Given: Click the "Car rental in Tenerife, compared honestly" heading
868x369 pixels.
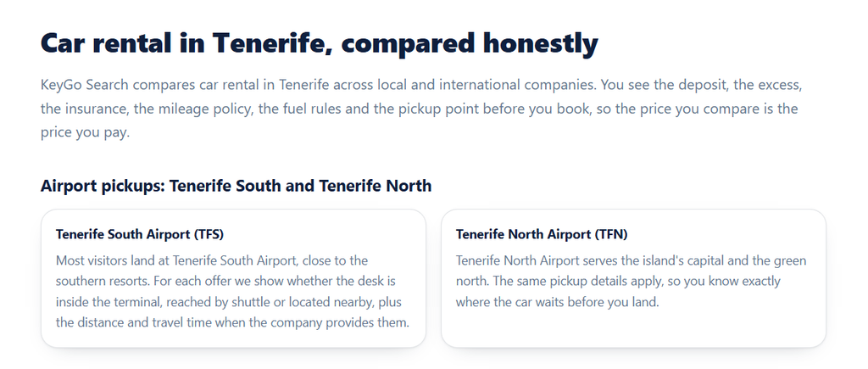Looking at the screenshot, I should [x=320, y=43].
